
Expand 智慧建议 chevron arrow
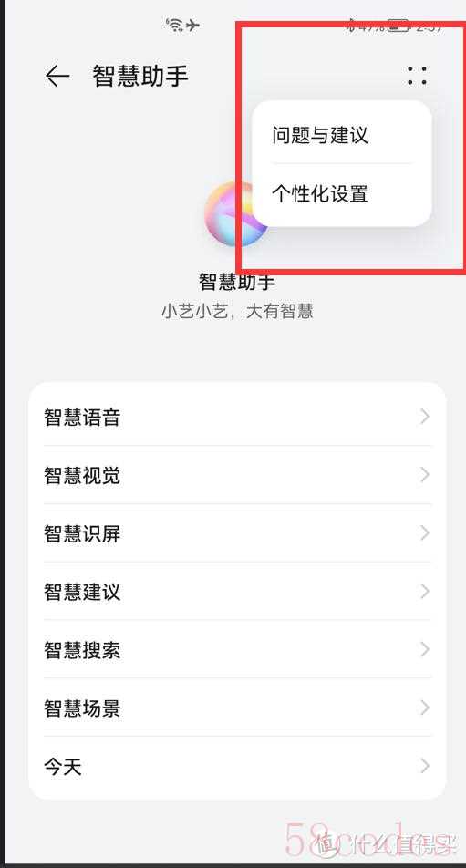click(424, 591)
